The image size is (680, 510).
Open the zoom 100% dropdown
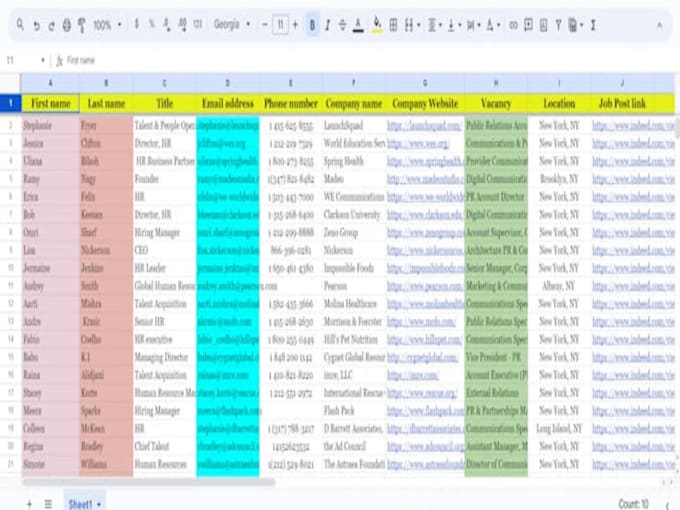click(107, 25)
